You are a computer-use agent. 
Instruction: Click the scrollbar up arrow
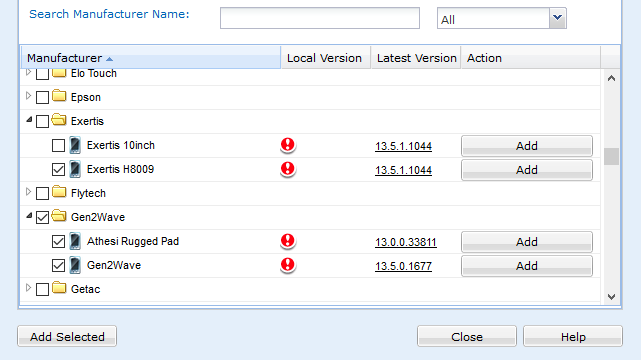[611, 78]
